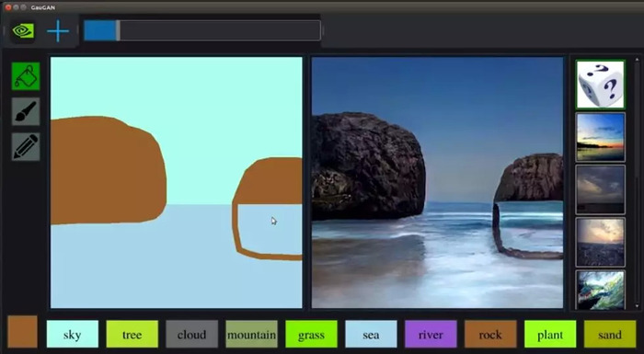Select the sea label
The height and width of the screenshot is (354, 644).
click(371, 335)
